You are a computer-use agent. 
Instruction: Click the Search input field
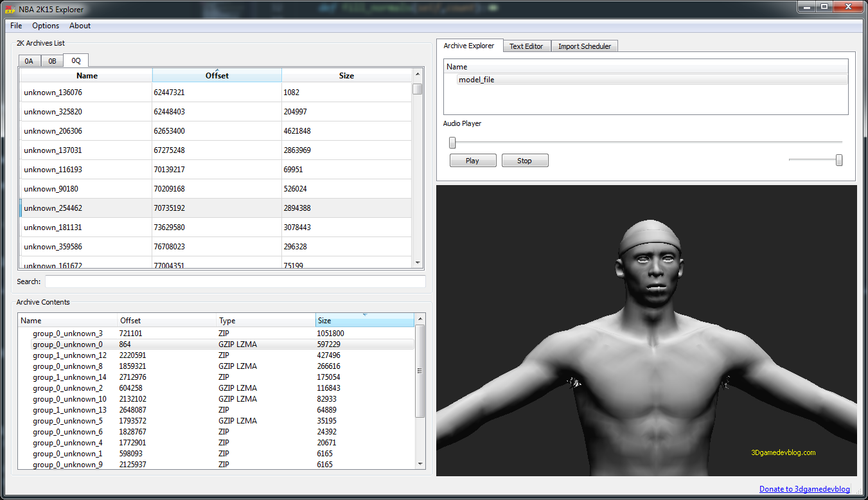point(235,281)
